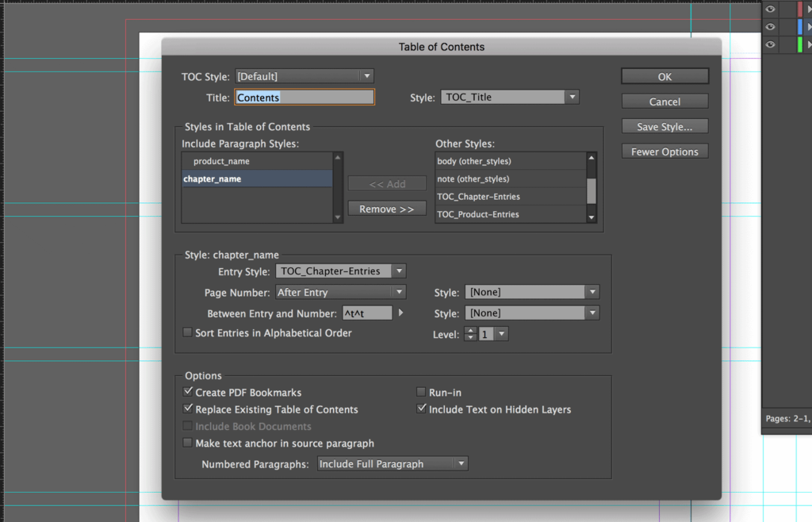Uncheck Create PDF Bookmarks
812x522 pixels.
(x=188, y=392)
